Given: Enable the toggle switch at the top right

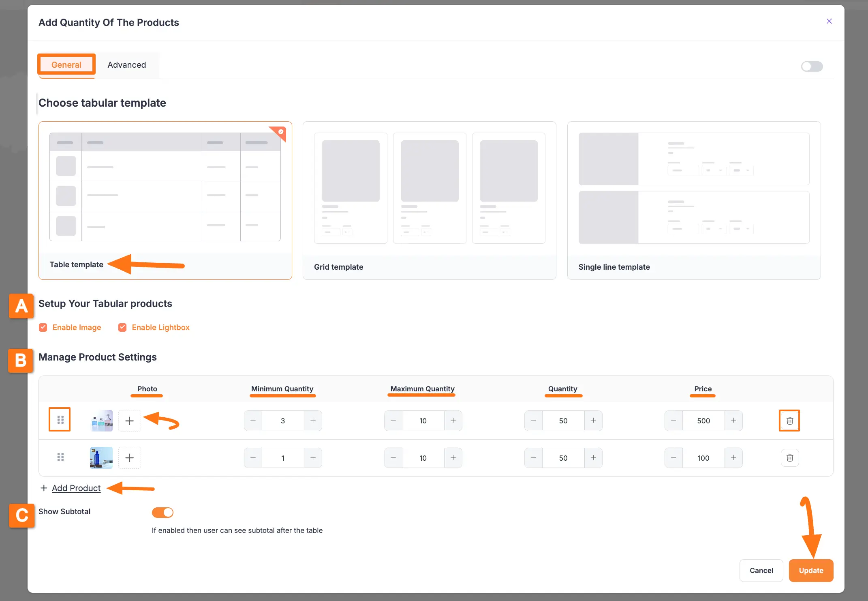Looking at the screenshot, I should click(812, 66).
